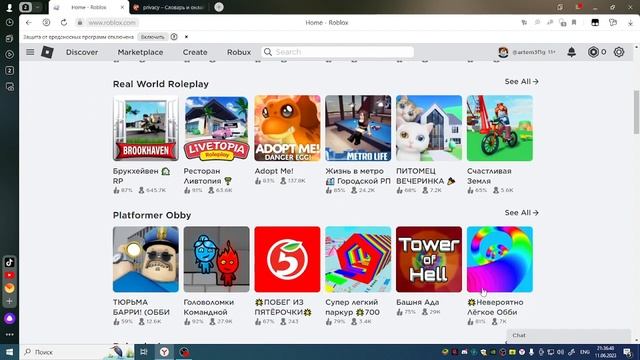Go back in browser history
640x360 pixels.
click(29, 22)
